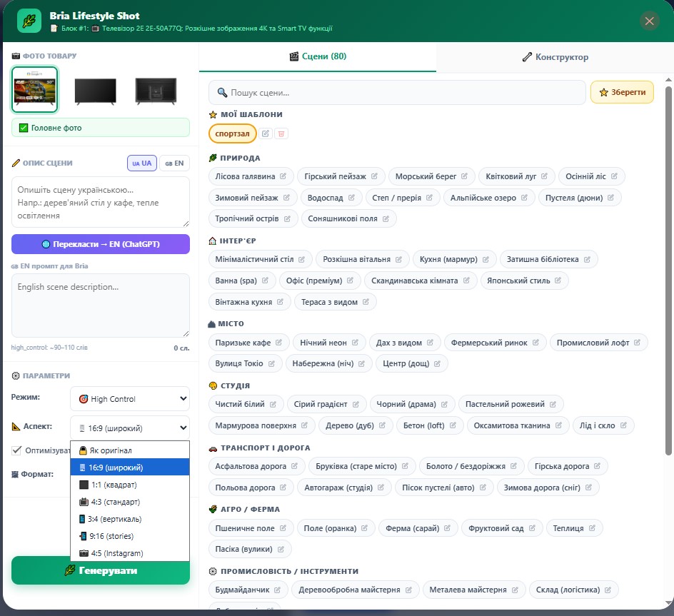Click edit icon next to Морський берег
The image size is (674, 616).
[464, 176]
